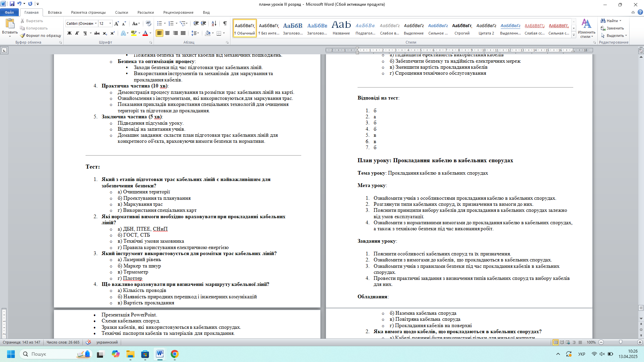Toggle bold Ж formatting
Image resolution: width=644 pixels, height=362 pixels.
69,33
